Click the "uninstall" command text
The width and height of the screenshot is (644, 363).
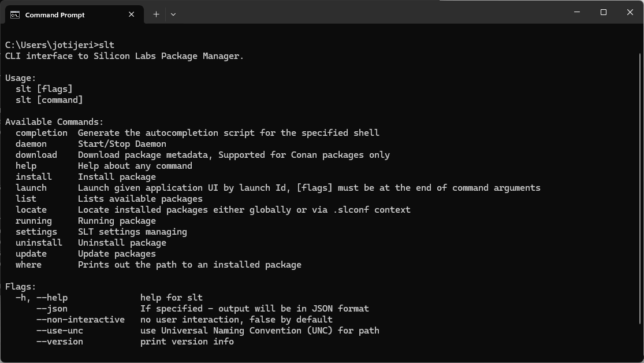39,243
